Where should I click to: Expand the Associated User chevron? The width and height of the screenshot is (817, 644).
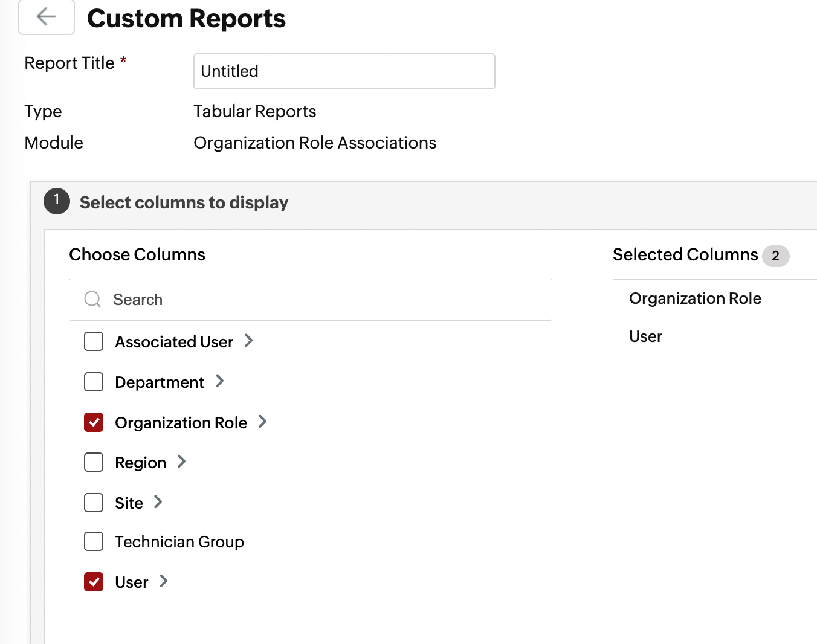click(248, 341)
